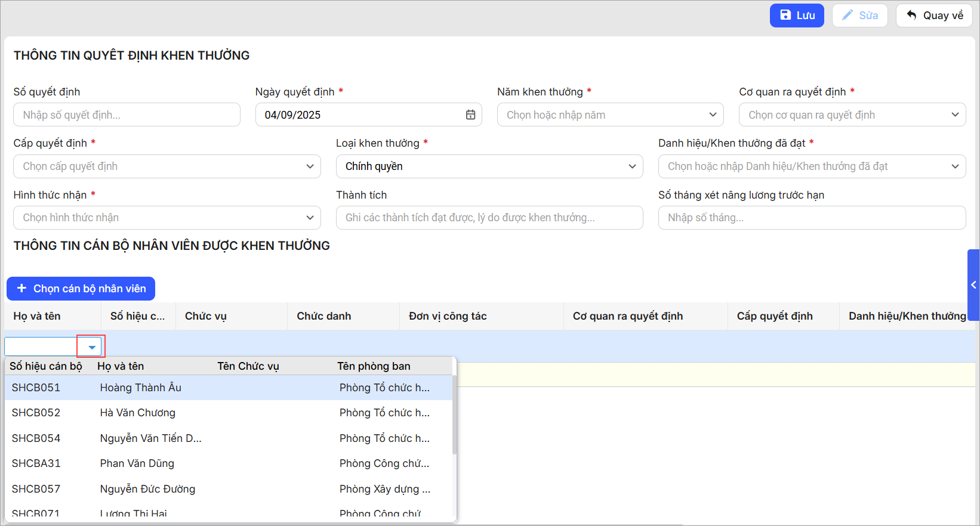
Task: Click the Thành tích text field
Action: pyautogui.click(x=489, y=218)
